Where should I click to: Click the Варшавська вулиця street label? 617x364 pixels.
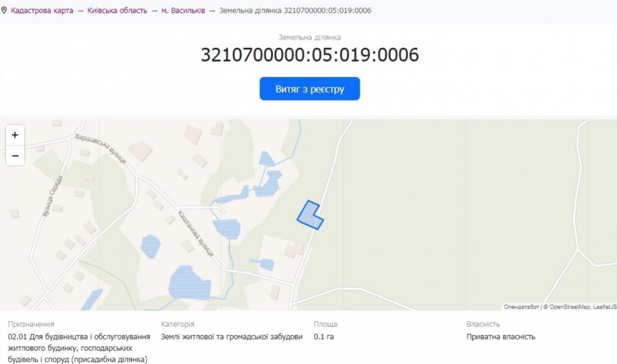101,149
